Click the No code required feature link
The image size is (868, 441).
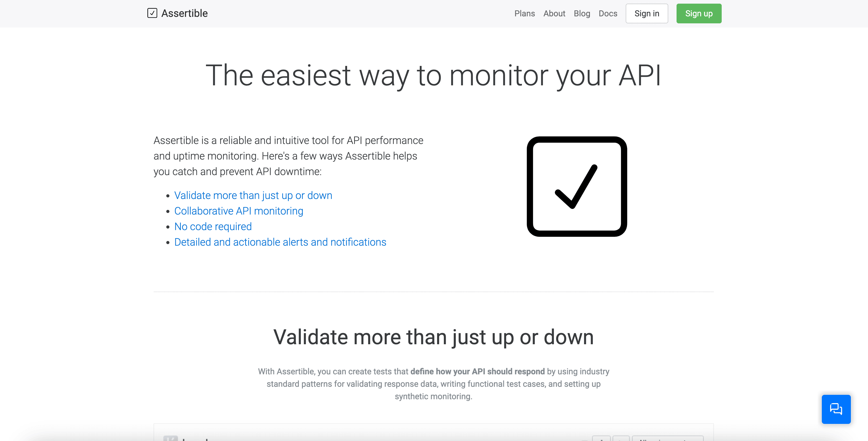[212, 226]
